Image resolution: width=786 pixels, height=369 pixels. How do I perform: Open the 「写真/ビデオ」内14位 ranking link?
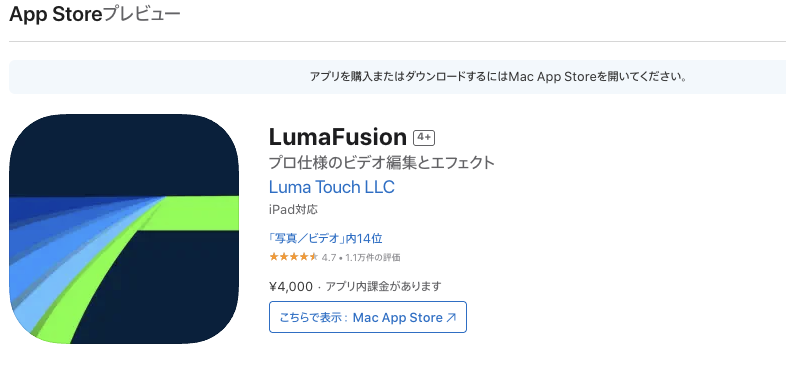(x=326, y=238)
